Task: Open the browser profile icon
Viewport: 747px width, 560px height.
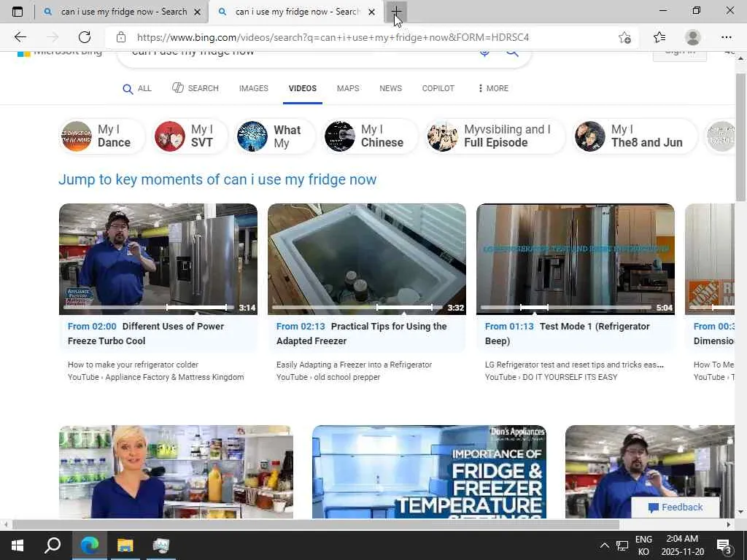Action: 693,37
